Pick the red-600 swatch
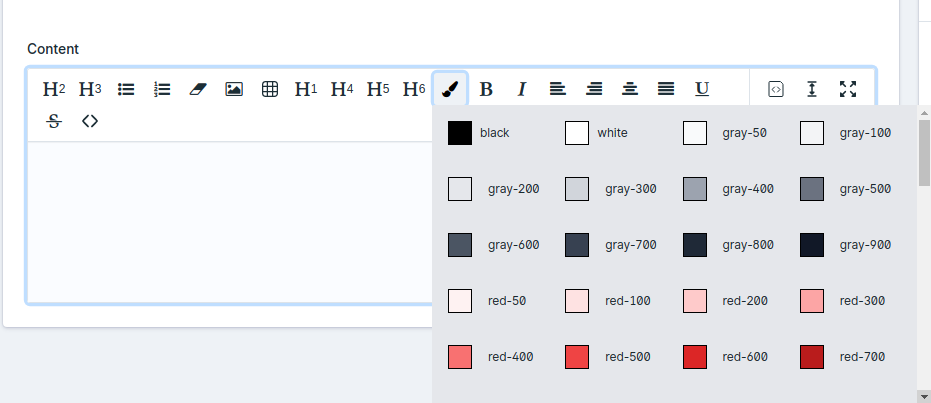 coord(695,357)
